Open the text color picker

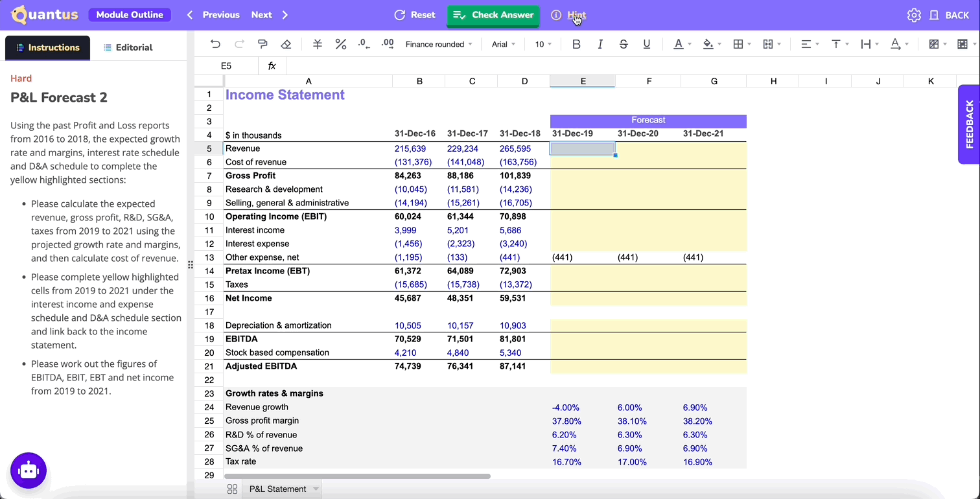[x=681, y=44]
